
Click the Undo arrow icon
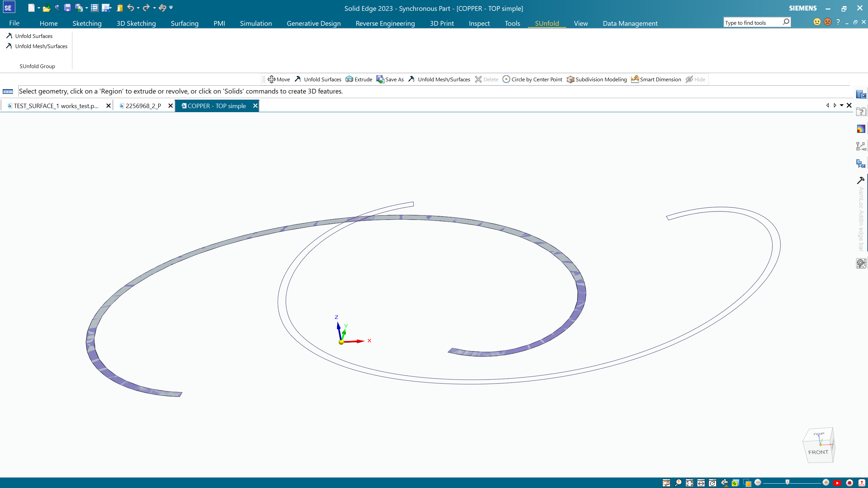tap(130, 8)
